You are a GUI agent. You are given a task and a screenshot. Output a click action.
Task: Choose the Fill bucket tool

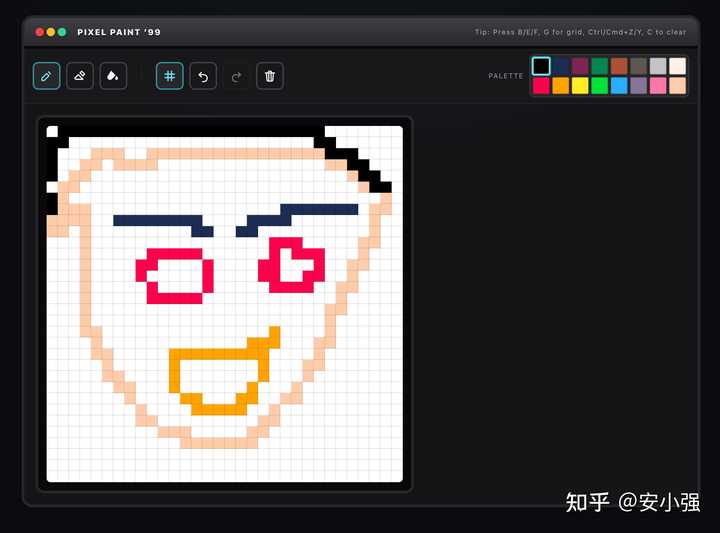click(x=113, y=76)
